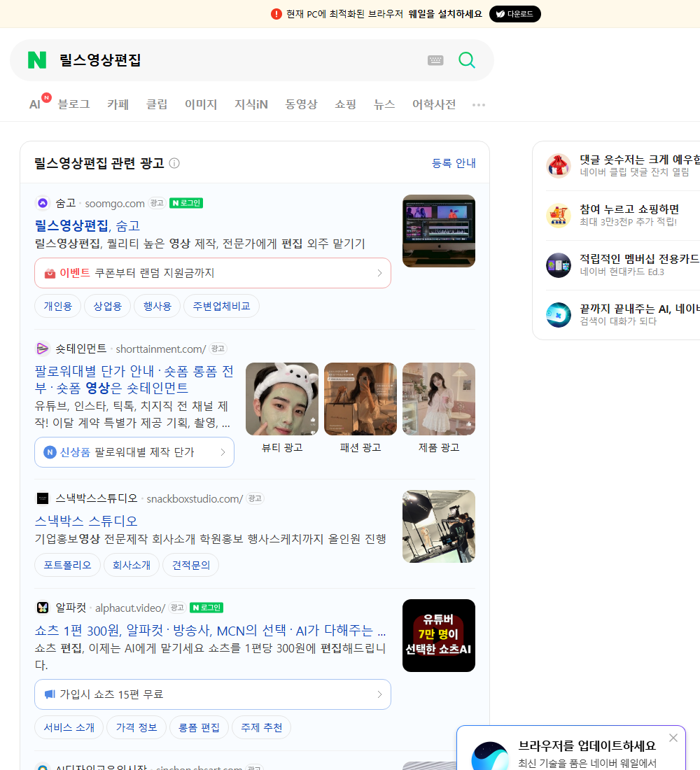Image resolution: width=700 pixels, height=770 pixels.
Task: Click the gift icon beside 댓글 웃수저는
Action: [559, 165]
